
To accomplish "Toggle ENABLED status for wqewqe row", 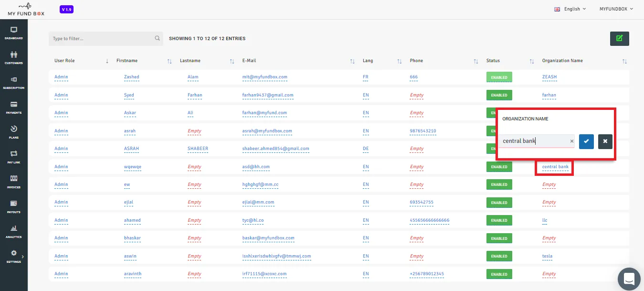I will (x=499, y=167).
